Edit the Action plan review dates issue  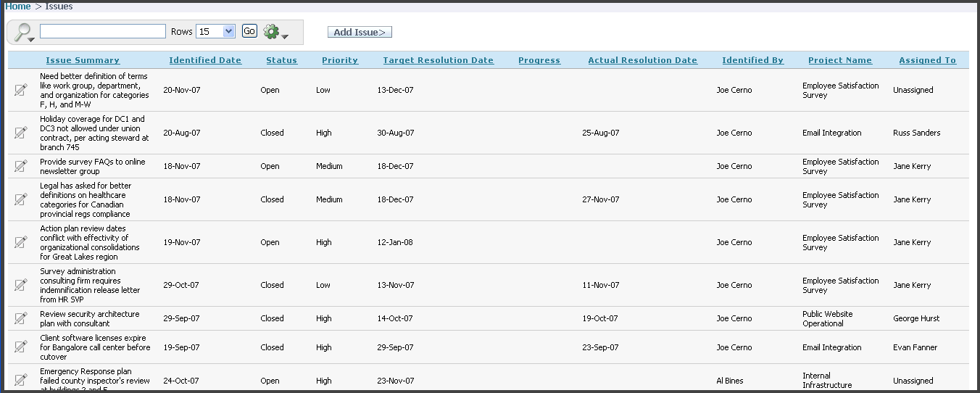tap(21, 242)
